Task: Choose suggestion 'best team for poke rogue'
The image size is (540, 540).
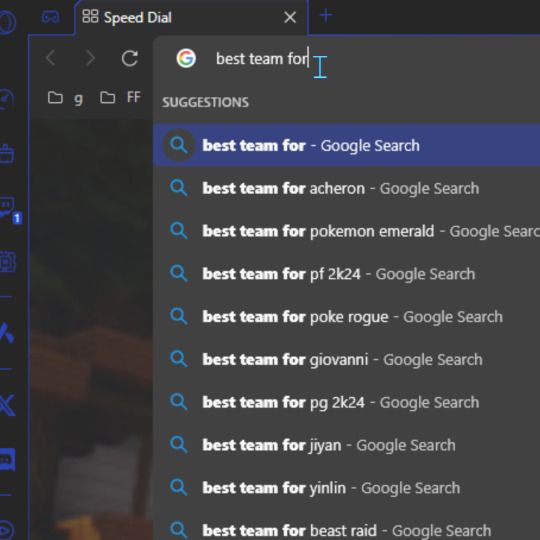Action: [x=346, y=317]
